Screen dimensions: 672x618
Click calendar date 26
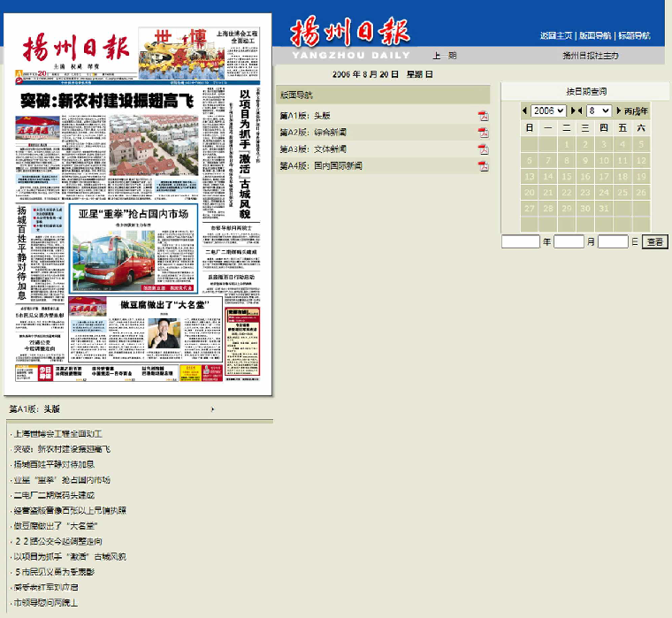(x=641, y=193)
